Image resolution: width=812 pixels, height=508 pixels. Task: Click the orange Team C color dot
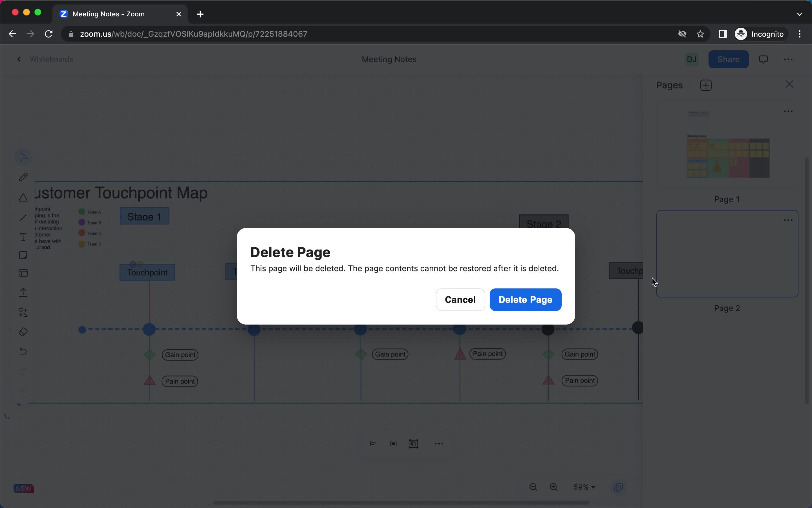coord(81,233)
